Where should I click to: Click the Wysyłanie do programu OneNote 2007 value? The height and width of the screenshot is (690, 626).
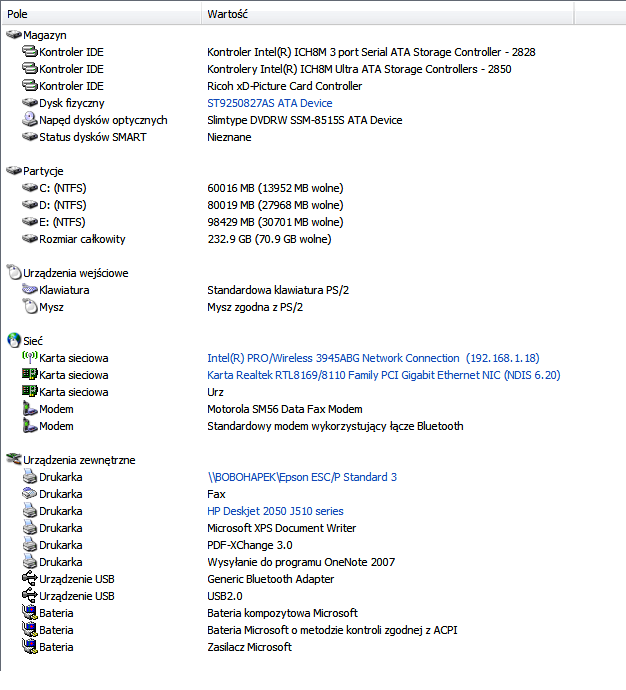[301, 562]
